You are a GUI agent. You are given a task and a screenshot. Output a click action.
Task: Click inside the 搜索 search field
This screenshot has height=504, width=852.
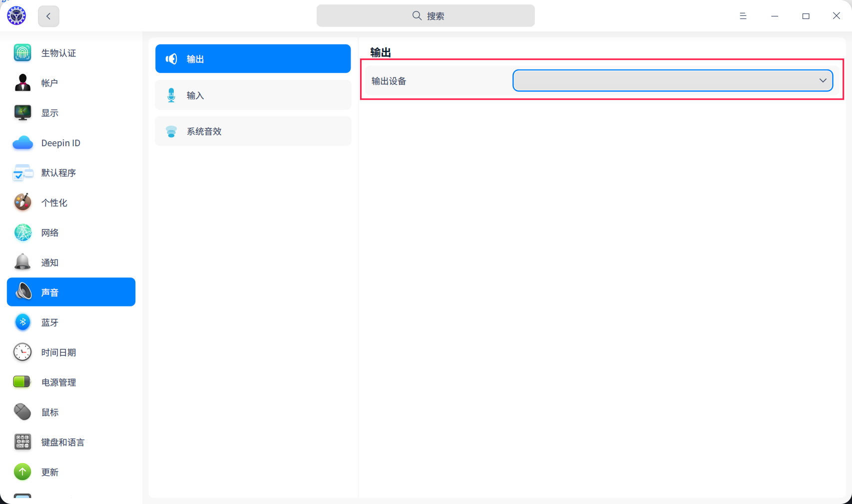pyautogui.click(x=426, y=15)
